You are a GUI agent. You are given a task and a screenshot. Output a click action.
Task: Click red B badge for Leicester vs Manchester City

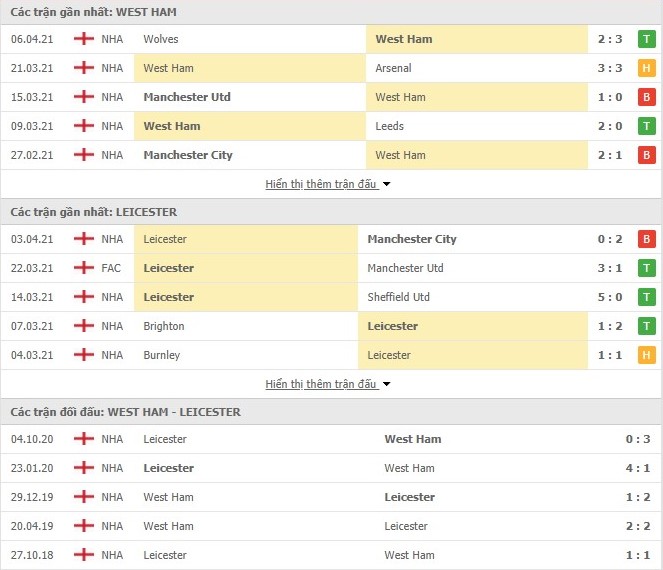coord(646,239)
